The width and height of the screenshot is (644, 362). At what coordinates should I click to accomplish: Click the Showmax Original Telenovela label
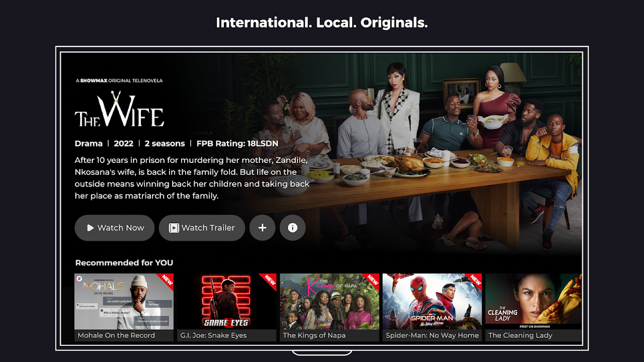(119, 80)
